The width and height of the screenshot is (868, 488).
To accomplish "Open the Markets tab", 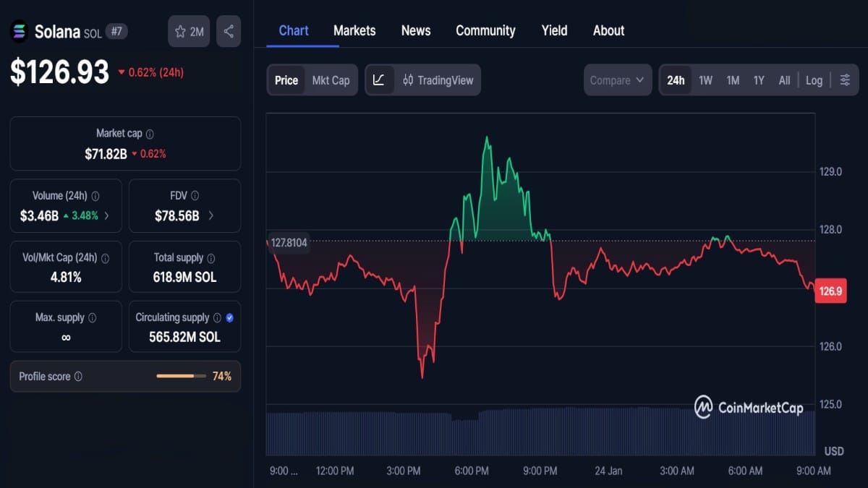I will [354, 30].
